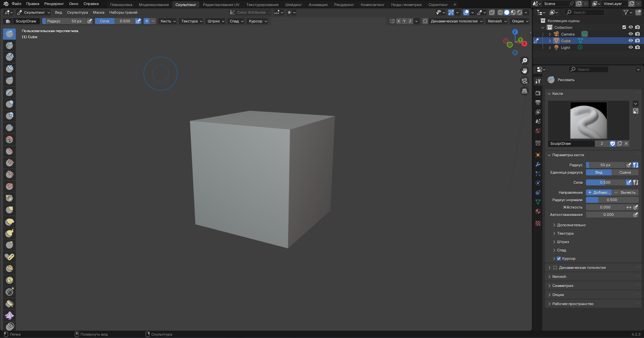The image size is (644, 338).
Task: Open the Кисть dropdown in the tool header
Action: coord(168,21)
